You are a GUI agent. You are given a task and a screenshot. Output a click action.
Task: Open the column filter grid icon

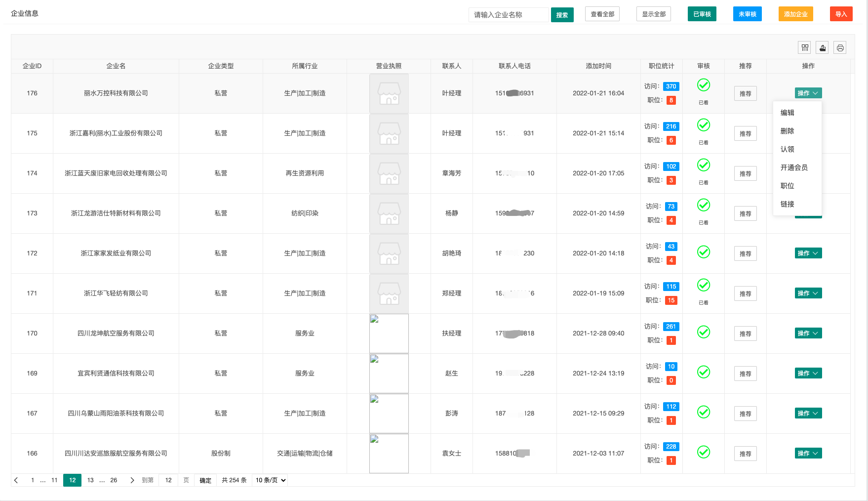[805, 47]
